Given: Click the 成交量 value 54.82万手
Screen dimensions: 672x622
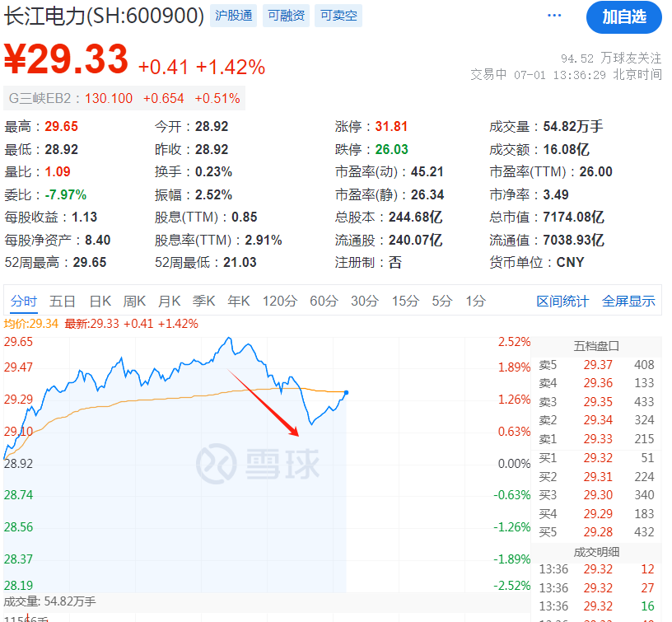Looking at the screenshot, I should click(573, 126).
